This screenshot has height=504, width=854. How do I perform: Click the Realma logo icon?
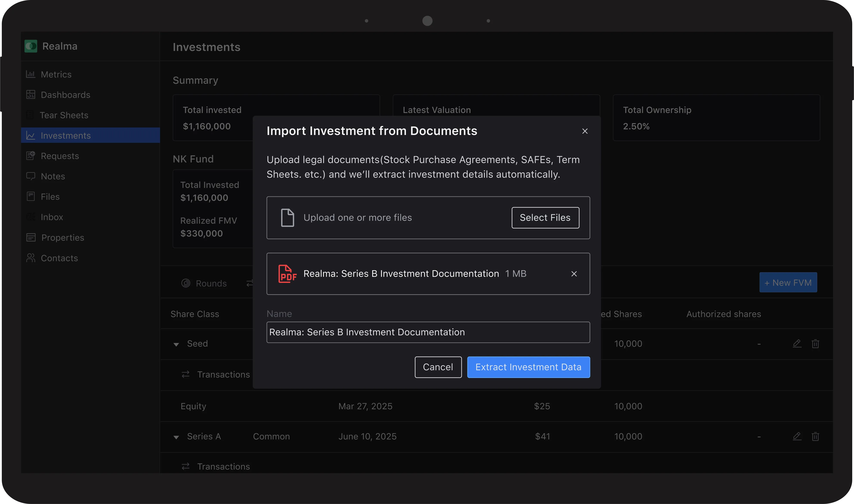(31, 46)
